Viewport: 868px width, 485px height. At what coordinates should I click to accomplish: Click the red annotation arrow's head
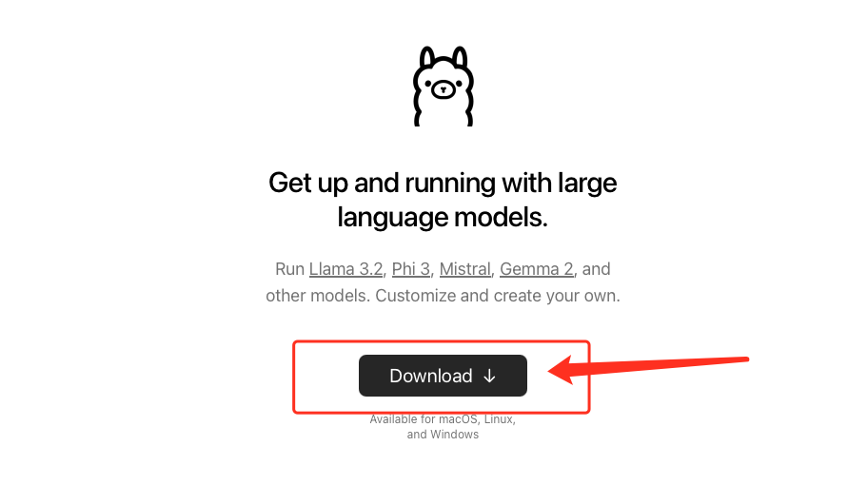click(561, 370)
